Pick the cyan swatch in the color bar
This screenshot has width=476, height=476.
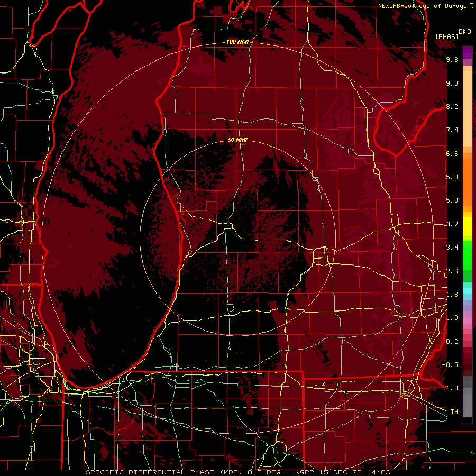tap(467, 291)
